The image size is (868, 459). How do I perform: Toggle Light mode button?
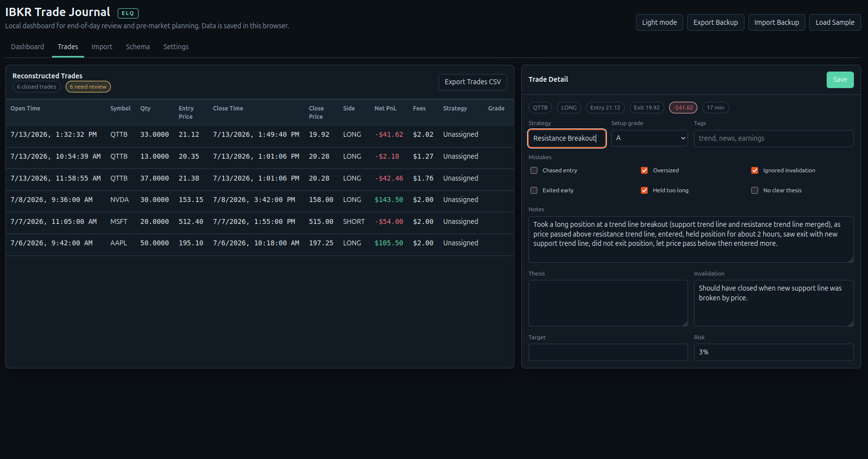[659, 22]
